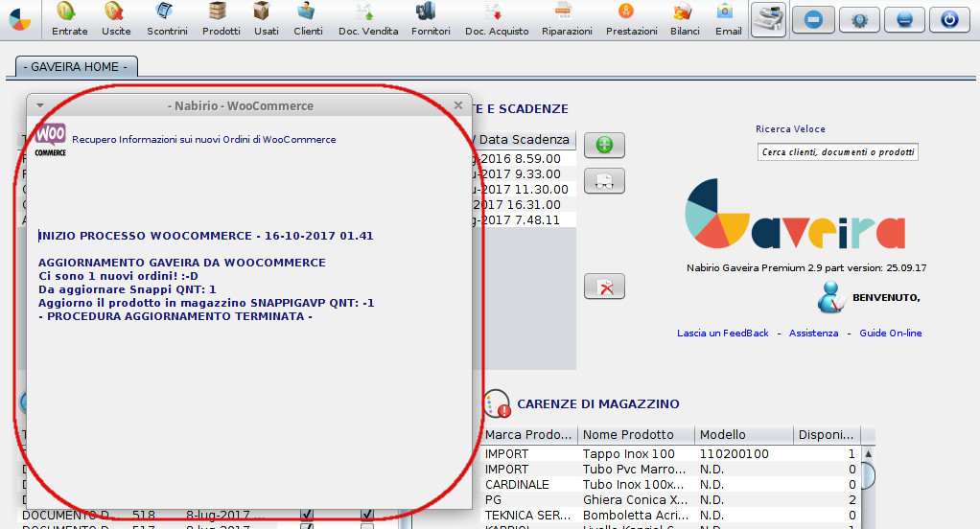
Task: Click the Benvenuto user avatar icon
Action: point(831,297)
